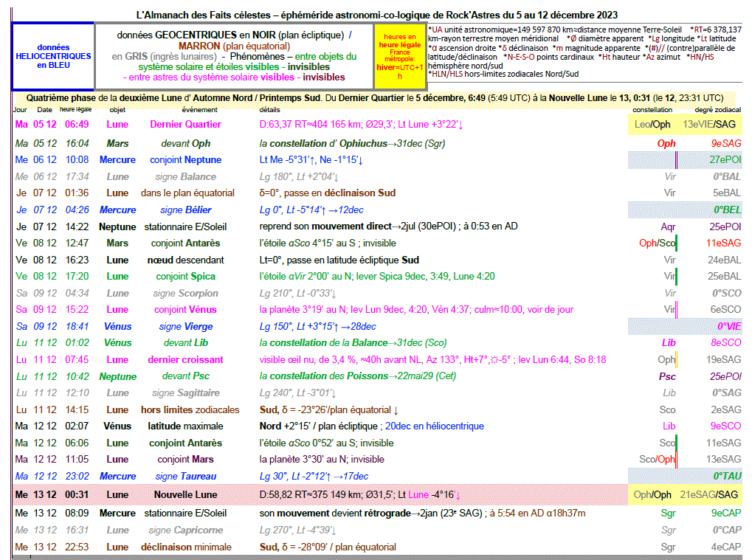This screenshot has width=752, height=560.
Task: Click the 'devant Oph' event
Action: point(186,143)
